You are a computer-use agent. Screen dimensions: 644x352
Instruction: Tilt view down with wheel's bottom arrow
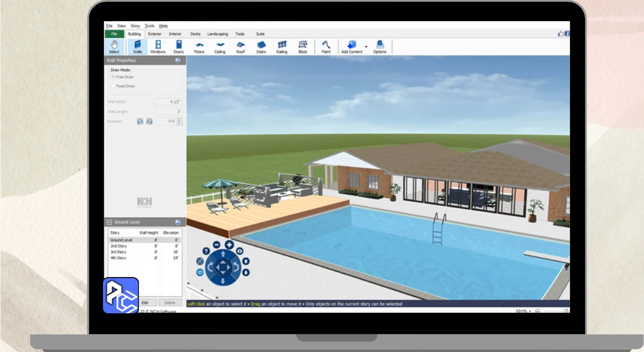point(223,280)
